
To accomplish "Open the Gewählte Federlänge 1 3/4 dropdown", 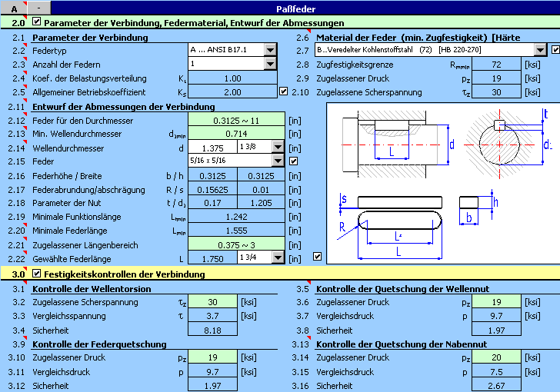I will point(278,257).
